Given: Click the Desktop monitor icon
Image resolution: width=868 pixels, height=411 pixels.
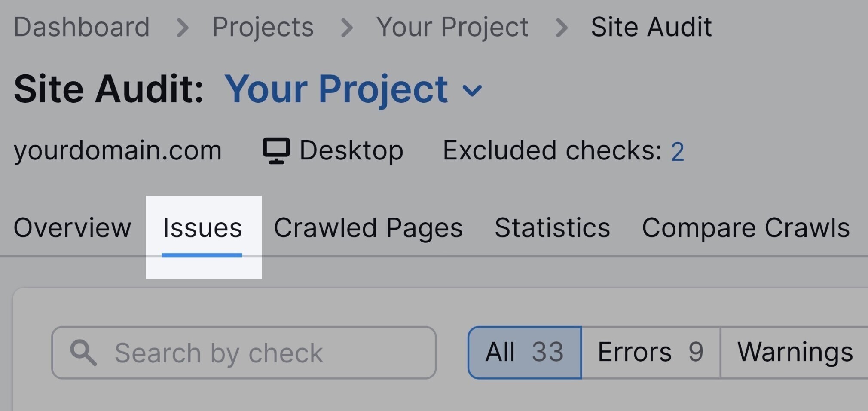Looking at the screenshot, I should click(x=276, y=151).
